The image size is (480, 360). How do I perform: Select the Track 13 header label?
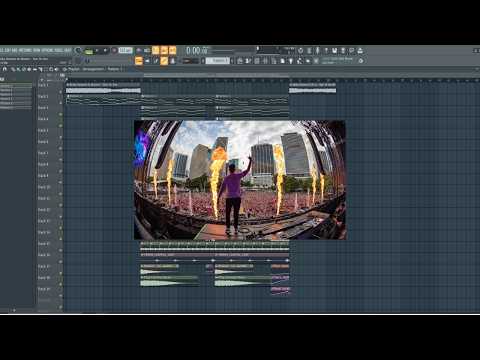(x=44, y=221)
